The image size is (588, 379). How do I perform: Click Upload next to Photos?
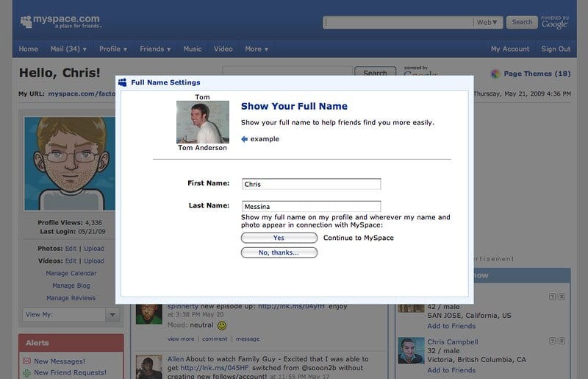94,249
